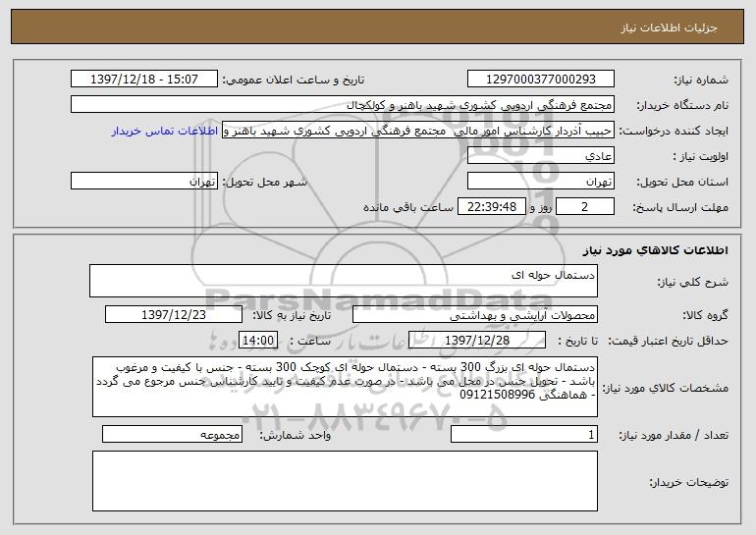Click the general description field دستمال حوله ای
Image resolution: width=756 pixels, height=535 pixels.
(344, 281)
